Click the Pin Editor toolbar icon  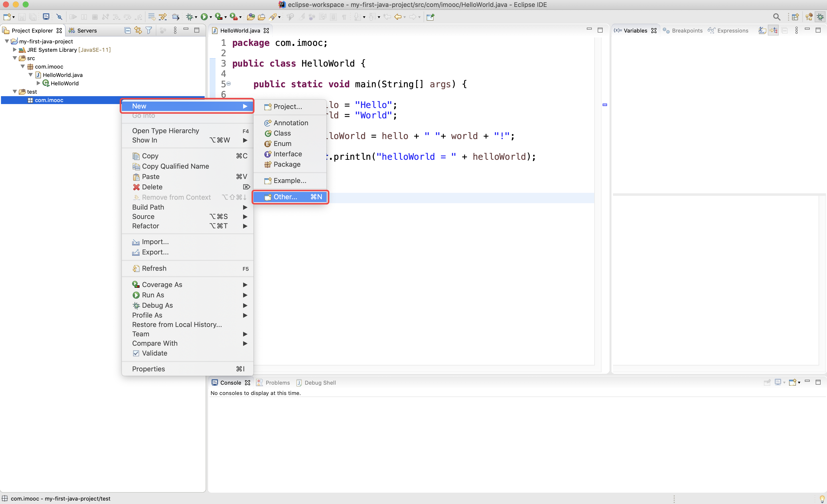(x=430, y=17)
